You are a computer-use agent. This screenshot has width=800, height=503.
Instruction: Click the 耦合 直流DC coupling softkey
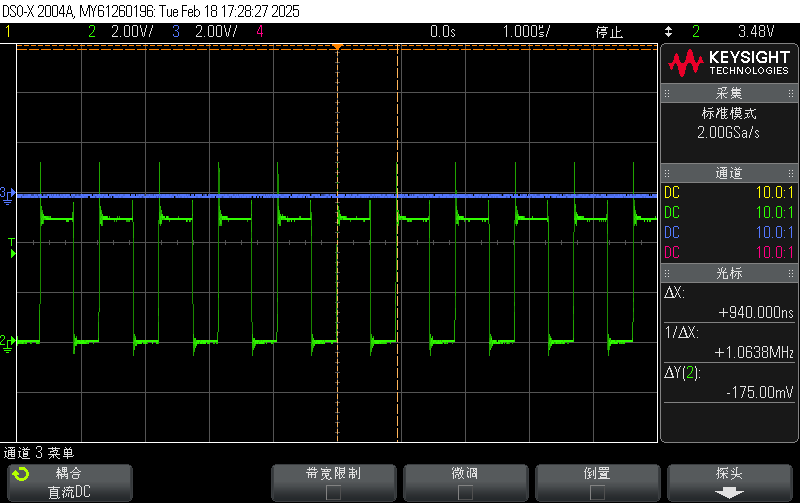[x=70, y=483]
